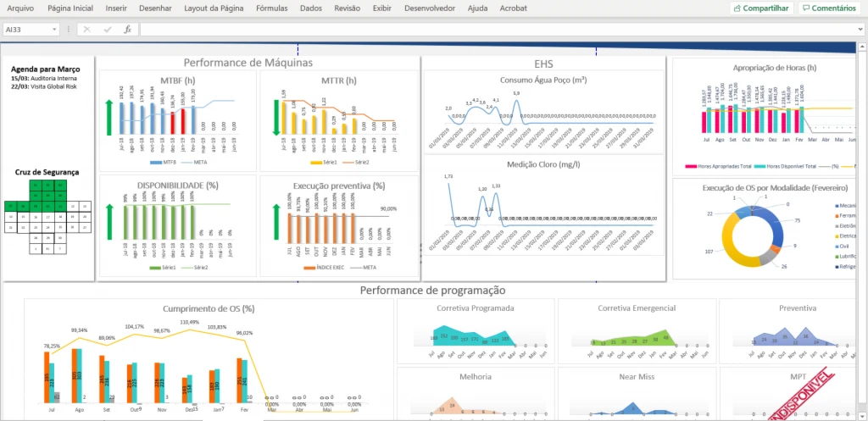868x421 pixels.
Task: Switch to the Revisão tab
Action: pos(347,8)
